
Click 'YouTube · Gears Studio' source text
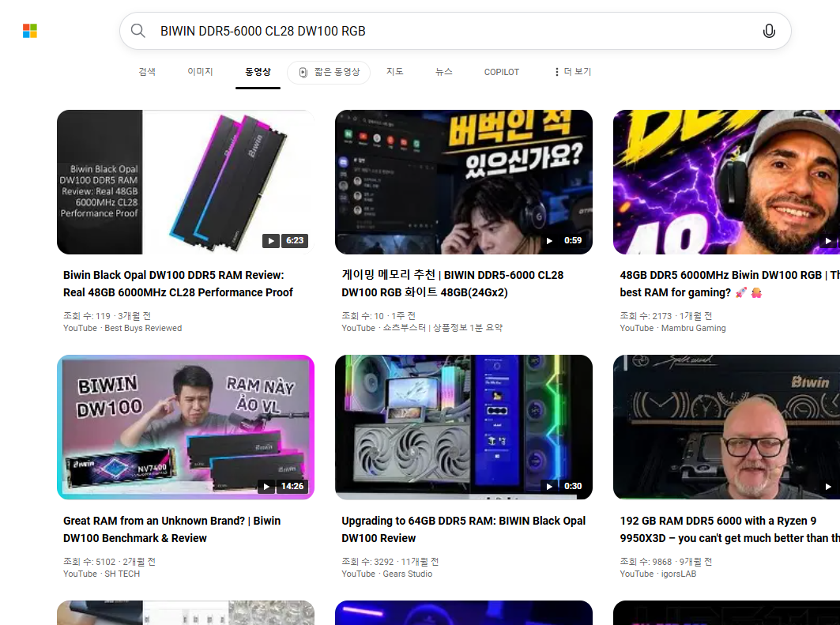tap(386, 574)
